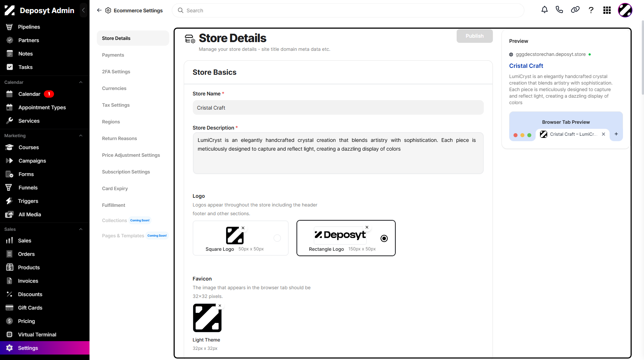The width and height of the screenshot is (644, 360).
Task: Open the Cristal Craft preview link
Action: point(526,66)
